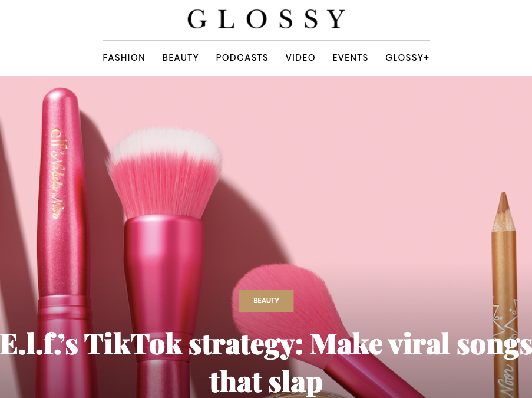The image size is (532, 398).
Task: Open the E.l.f.'s TikTok strategy headline
Action: coord(266,363)
